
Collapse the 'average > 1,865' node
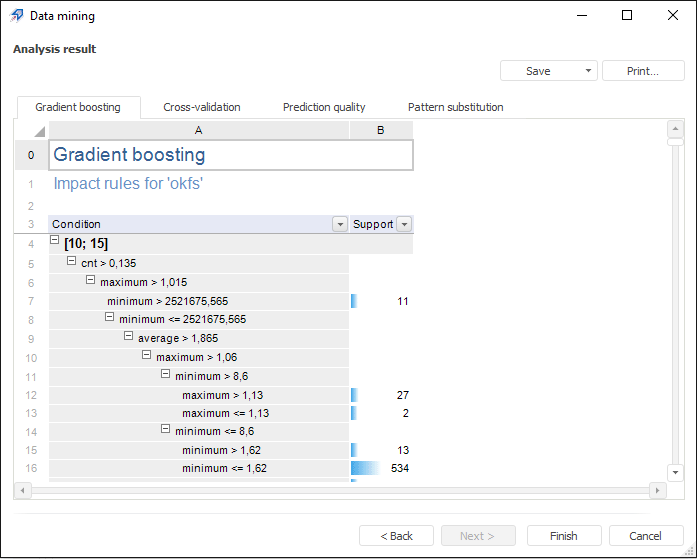pos(128,336)
